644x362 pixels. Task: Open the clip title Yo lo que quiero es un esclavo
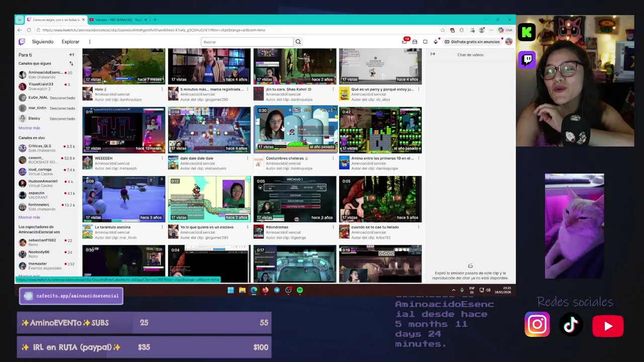click(207, 227)
